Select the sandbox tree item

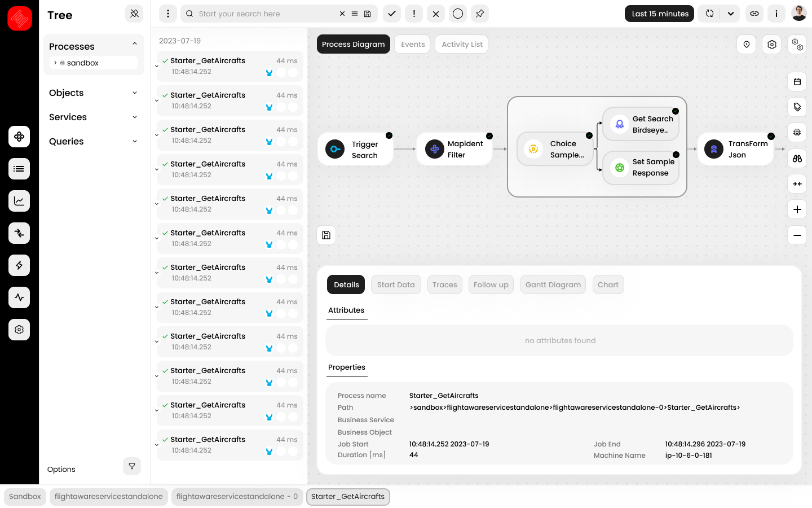[x=83, y=63]
